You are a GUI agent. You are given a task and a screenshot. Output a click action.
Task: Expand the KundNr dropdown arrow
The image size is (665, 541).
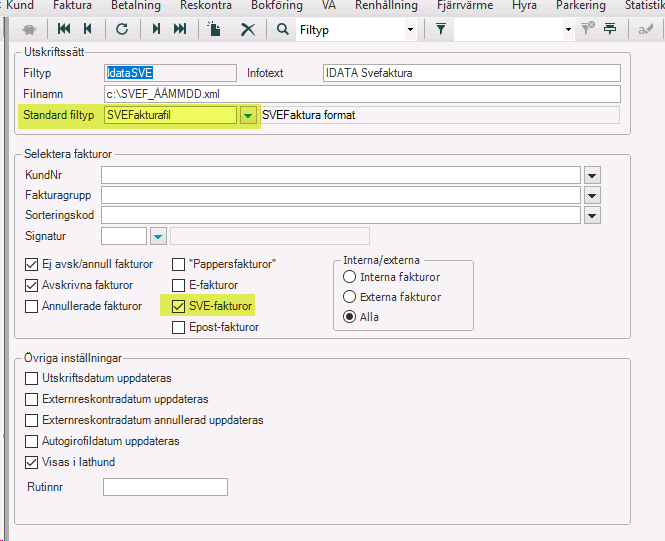point(592,175)
